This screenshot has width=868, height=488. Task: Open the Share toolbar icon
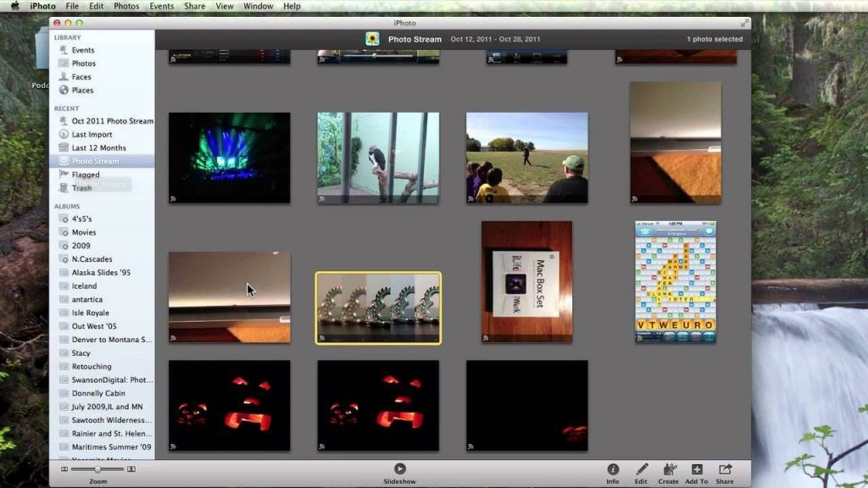coord(726,469)
